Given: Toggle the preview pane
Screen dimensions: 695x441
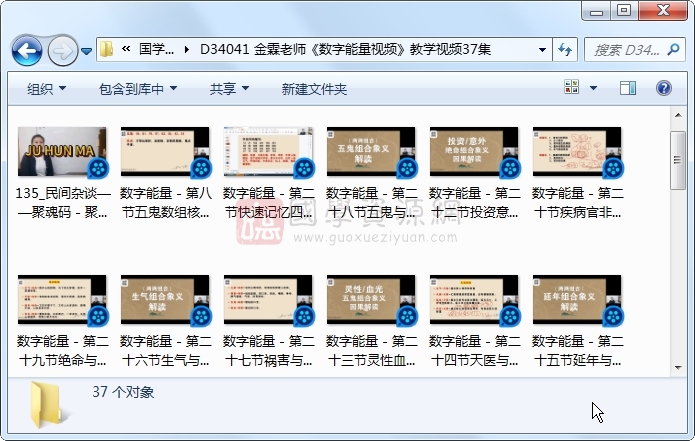Looking at the screenshot, I should [628, 88].
